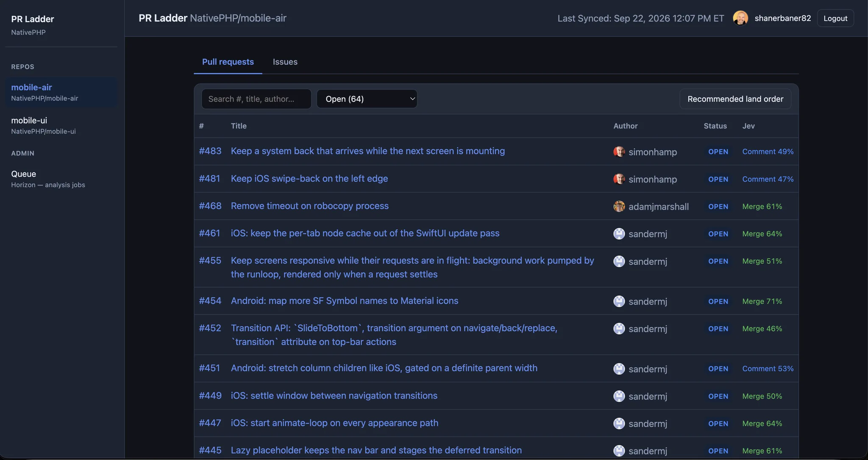This screenshot has width=868, height=460.
Task: Click the #447 PR number link
Action: click(210, 423)
